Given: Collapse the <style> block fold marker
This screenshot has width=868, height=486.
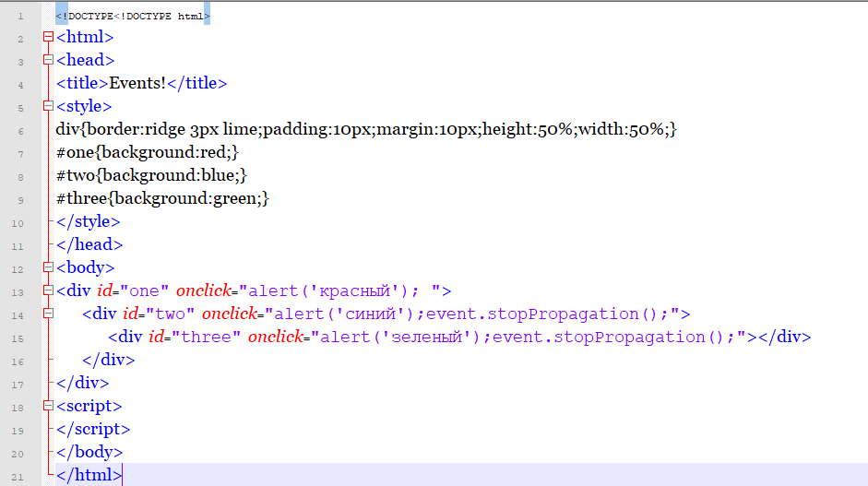Looking at the screenshot, I should [49, 107].
